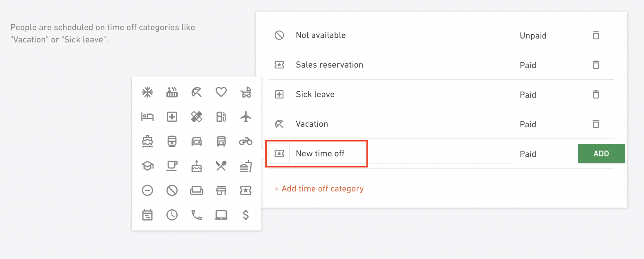Pick the heart icon
The width and height of the screenshot is (644, 259).
221,92
